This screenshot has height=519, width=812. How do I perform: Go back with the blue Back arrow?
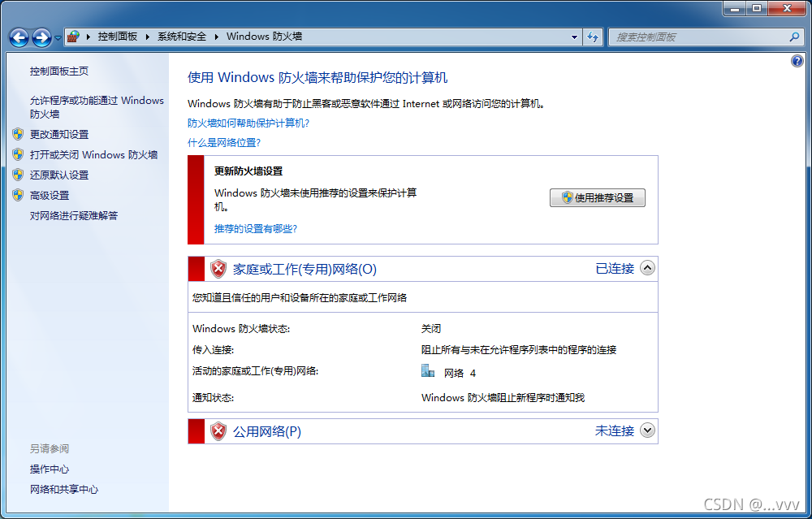coord(19,37)
